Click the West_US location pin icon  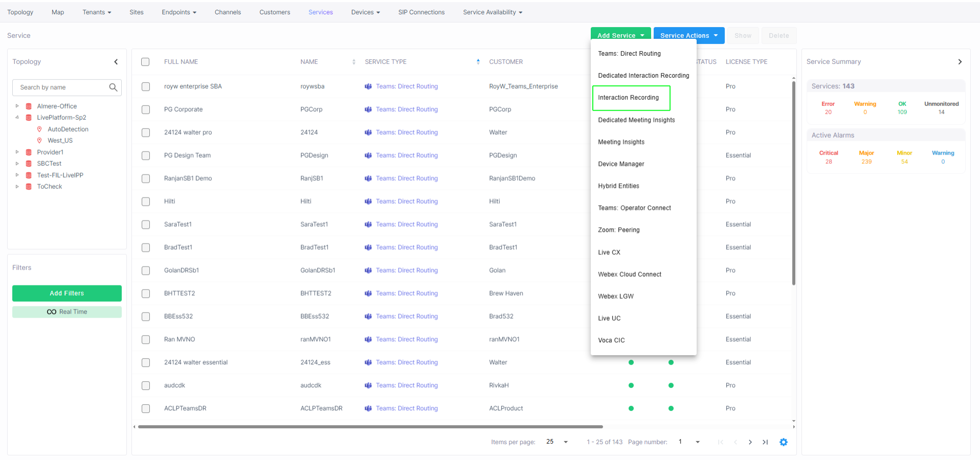39,141
